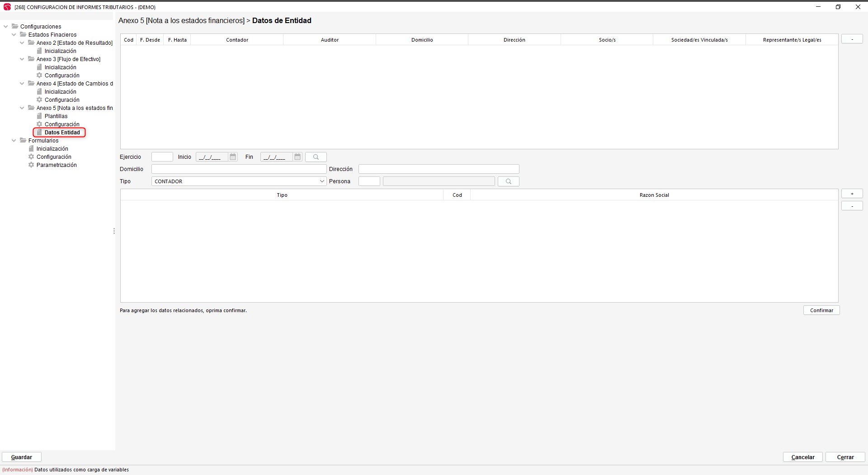Click gear icon of Anexo 3 Configuración
868x475 pixels.
pos(39,76)
